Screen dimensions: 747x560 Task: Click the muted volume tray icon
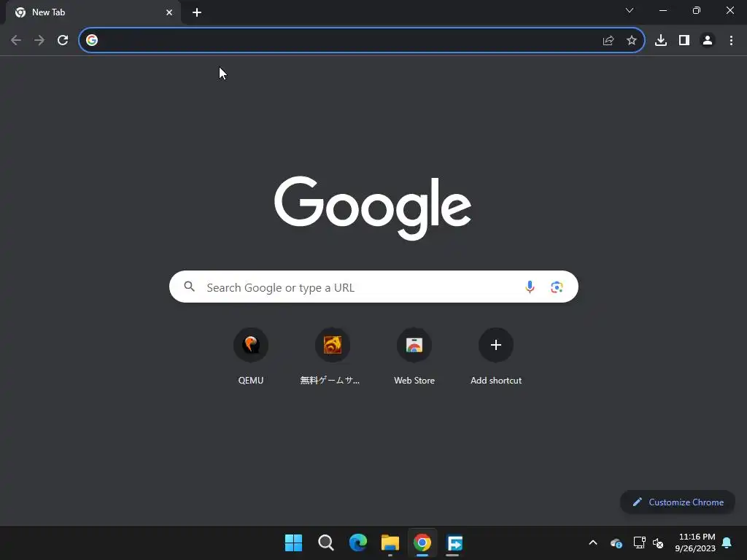coord(658,542)
